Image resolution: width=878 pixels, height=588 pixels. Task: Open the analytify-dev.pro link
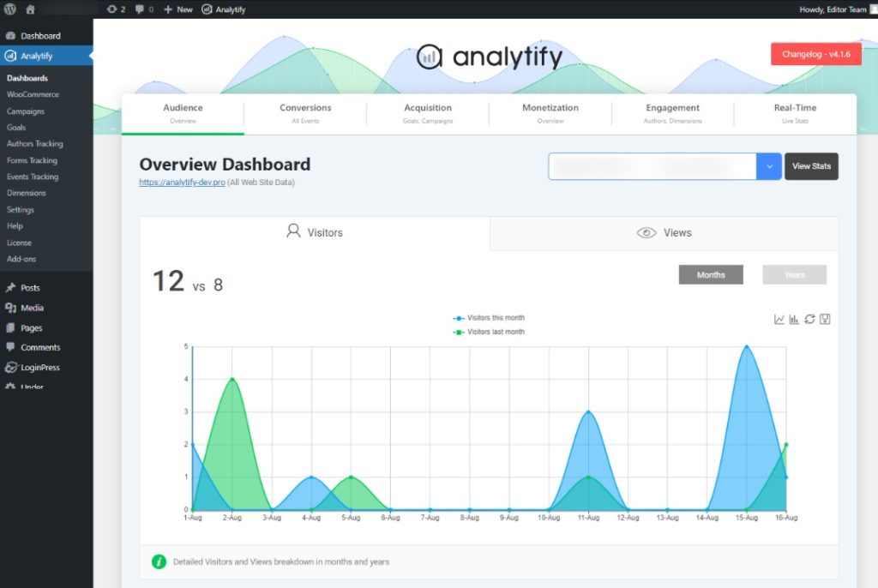pyautogui.click(x=182, y=182)
